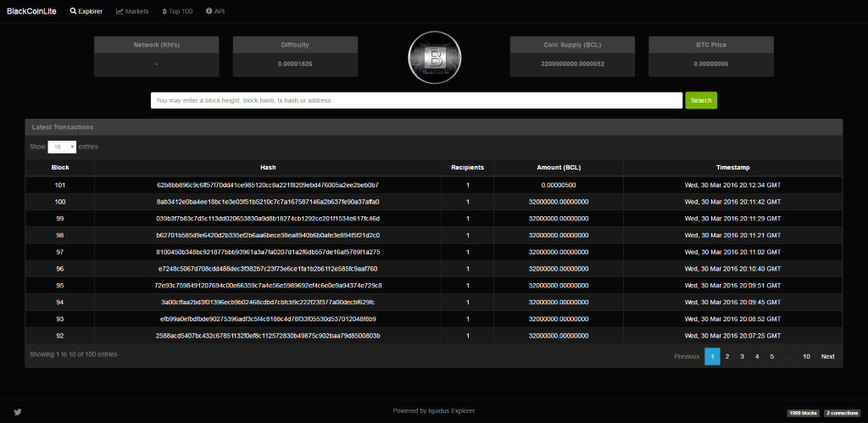
Task: Open transaction hash starting 72e93c7598491207
Action: (x=268, y=286)
